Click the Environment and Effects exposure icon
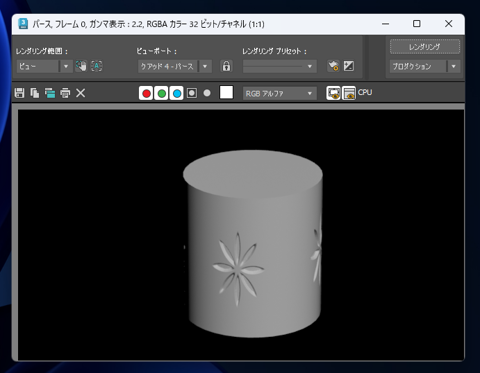This screenshot has width=480, height=373. [349, 66]
